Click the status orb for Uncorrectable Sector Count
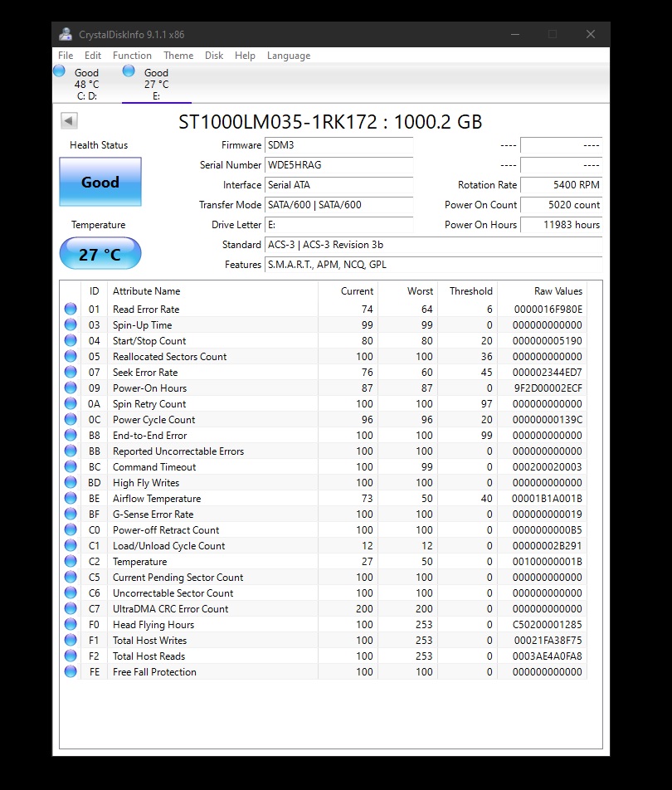Viewport: 672px width, 790px height. (71, 592)
